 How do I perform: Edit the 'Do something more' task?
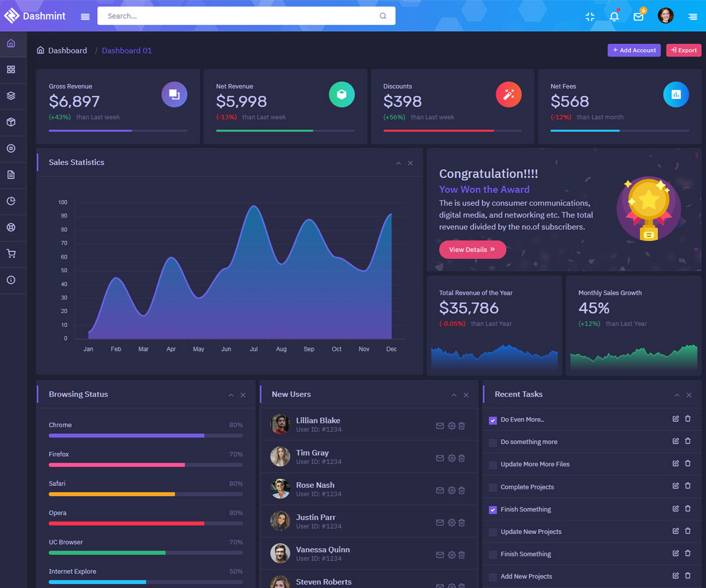pos(675,441)
